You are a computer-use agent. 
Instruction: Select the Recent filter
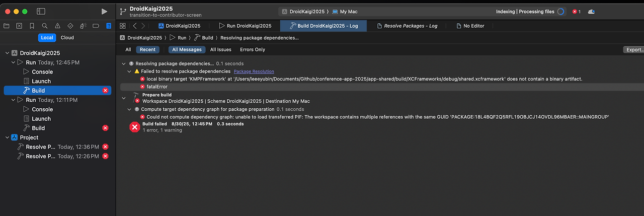click(147, 50)
